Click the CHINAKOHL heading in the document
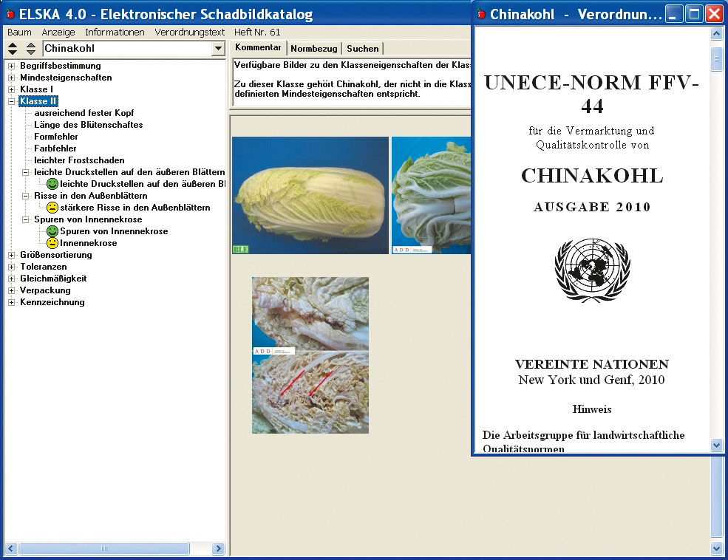The width and height of the screenshot is (728, 560). click(x=592, y=176)
